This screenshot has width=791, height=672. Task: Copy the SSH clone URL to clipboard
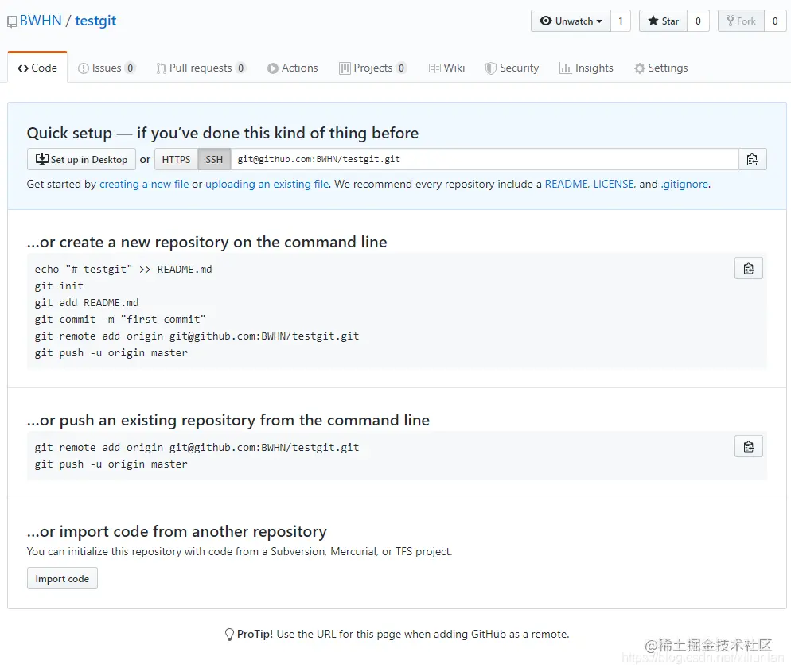[752, 160]
